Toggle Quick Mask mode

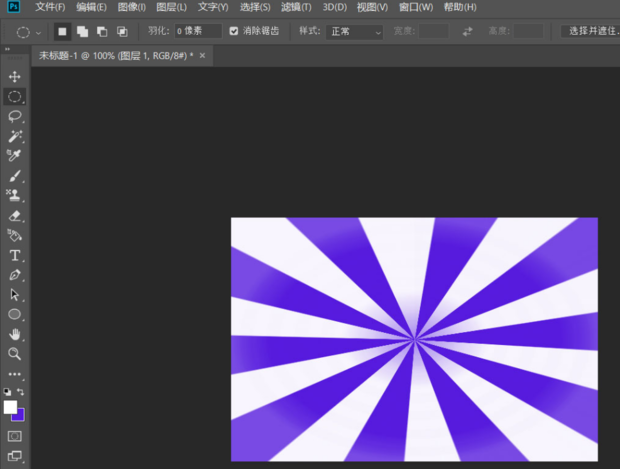coord(15,436)
